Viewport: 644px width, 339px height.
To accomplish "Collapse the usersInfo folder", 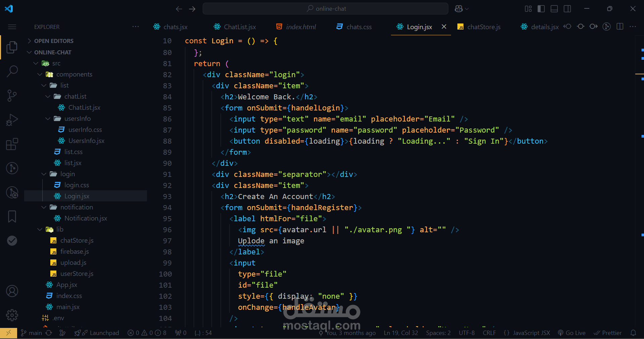I will click(77, 119).
